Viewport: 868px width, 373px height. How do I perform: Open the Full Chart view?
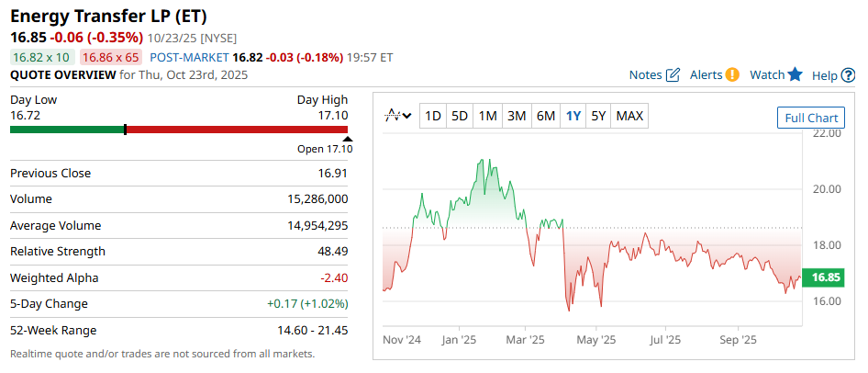(x=810, y=118)
